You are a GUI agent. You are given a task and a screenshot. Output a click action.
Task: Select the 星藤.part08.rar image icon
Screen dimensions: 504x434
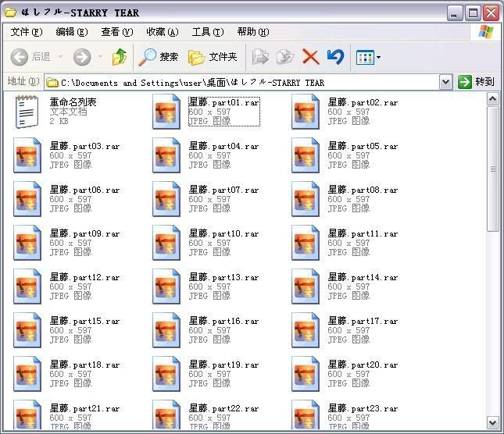pos(306,199)
